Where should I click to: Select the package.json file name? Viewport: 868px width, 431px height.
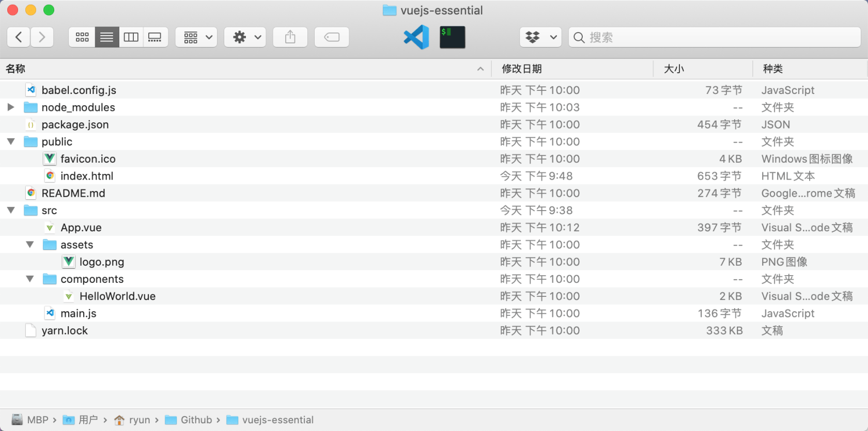(x=75, y=124)
